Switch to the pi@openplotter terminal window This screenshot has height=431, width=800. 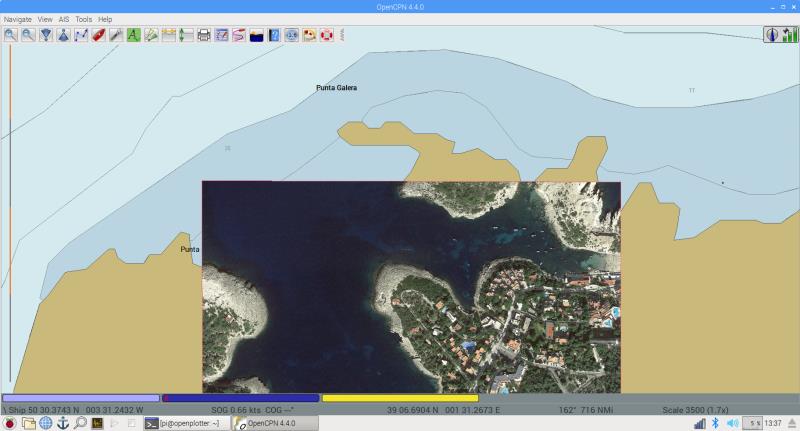(186, 423)
